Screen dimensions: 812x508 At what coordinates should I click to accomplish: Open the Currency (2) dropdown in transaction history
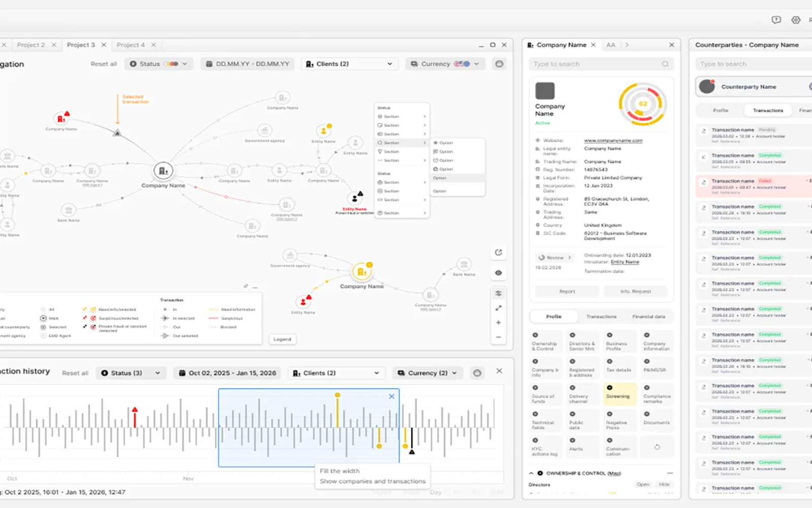point(427,373)
